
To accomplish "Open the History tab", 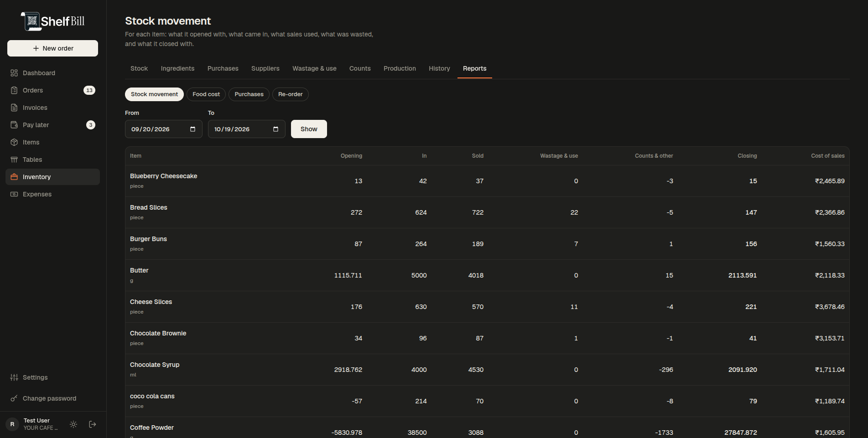I will pos(439,68).
